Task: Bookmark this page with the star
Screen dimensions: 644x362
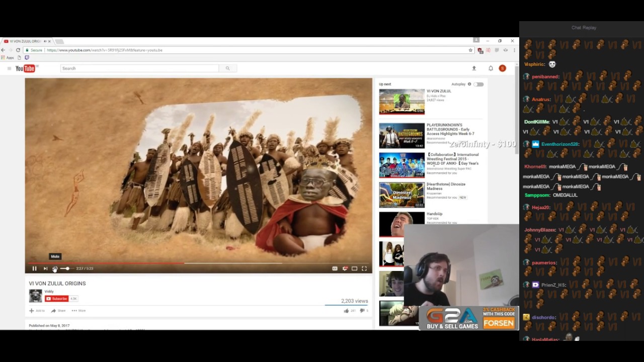Action: (x=470, y=50)
